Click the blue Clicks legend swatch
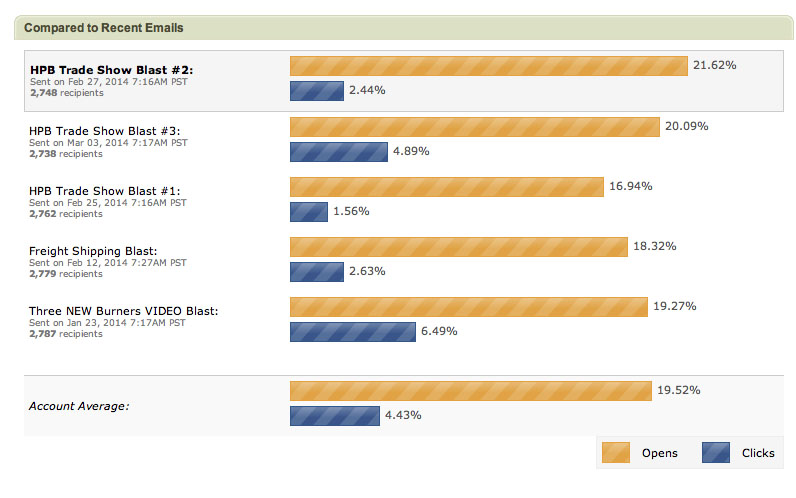The width and height of the screenshot is (796, 498). 715,453
